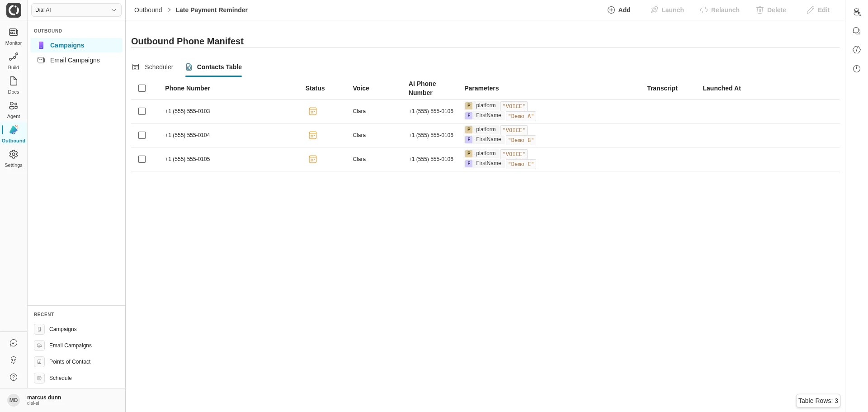
Task: Click phone number +1 (555) 555-0105
Action: [x=187, y=159]
